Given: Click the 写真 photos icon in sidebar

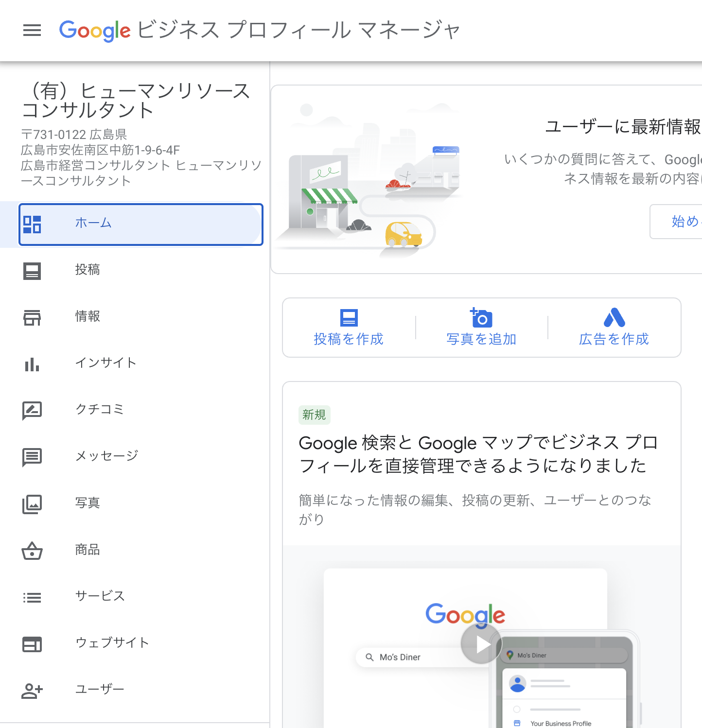Looking at the screenshot, I should [x=32, y=504].
